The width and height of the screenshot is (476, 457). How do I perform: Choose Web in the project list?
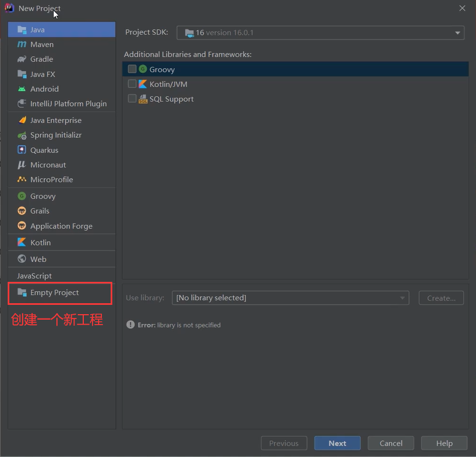[x=62, y=259]
